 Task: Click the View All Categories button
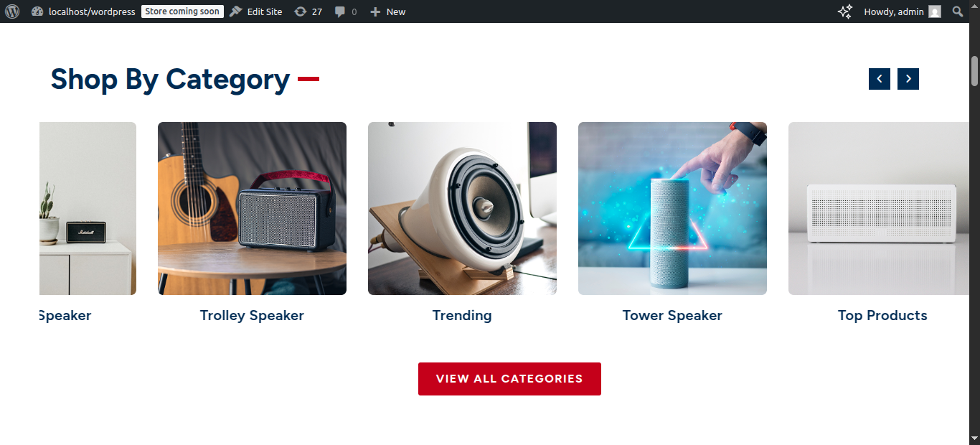[x=509, y=379]
